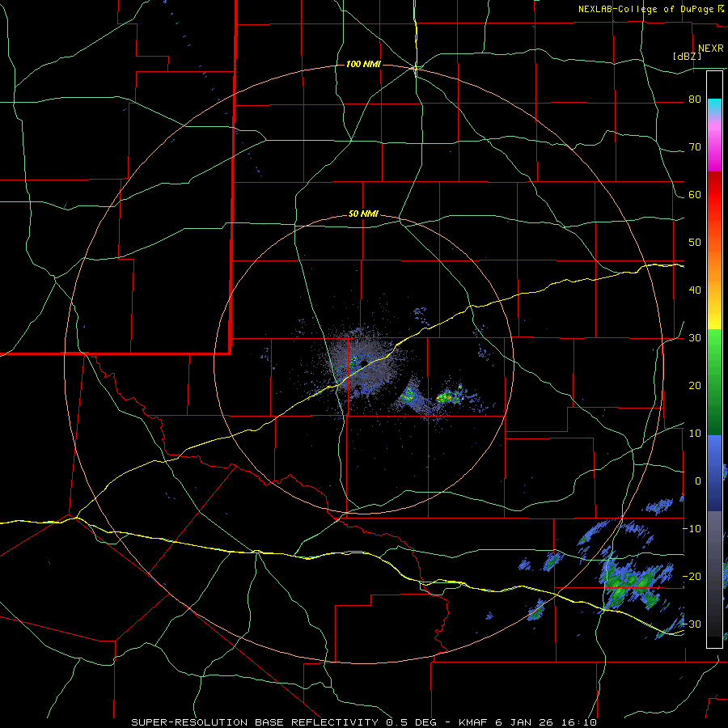This screenshot has height=728, width=728.
Task: Click the 50 value on dBZ scale
Action: [695, 243]
